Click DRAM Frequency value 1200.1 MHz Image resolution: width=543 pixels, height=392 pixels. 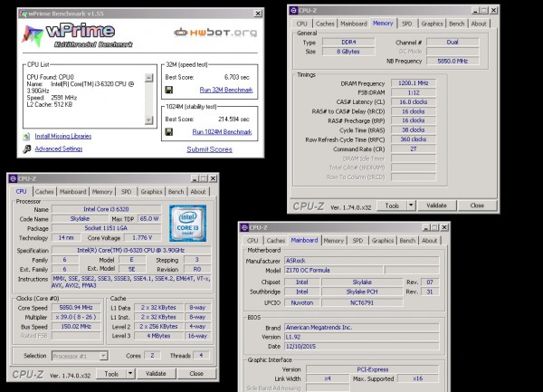pyautogui.click(x=414, y=83)
